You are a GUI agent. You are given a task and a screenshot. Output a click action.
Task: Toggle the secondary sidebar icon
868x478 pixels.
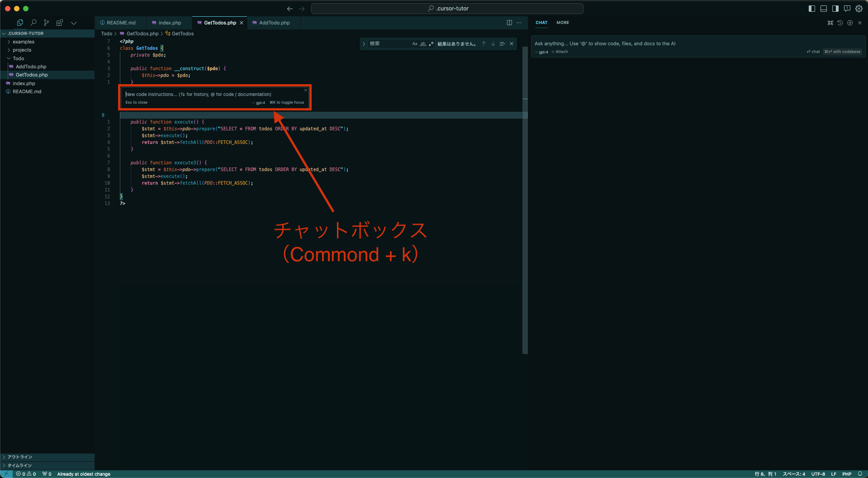tap(835, 9)
